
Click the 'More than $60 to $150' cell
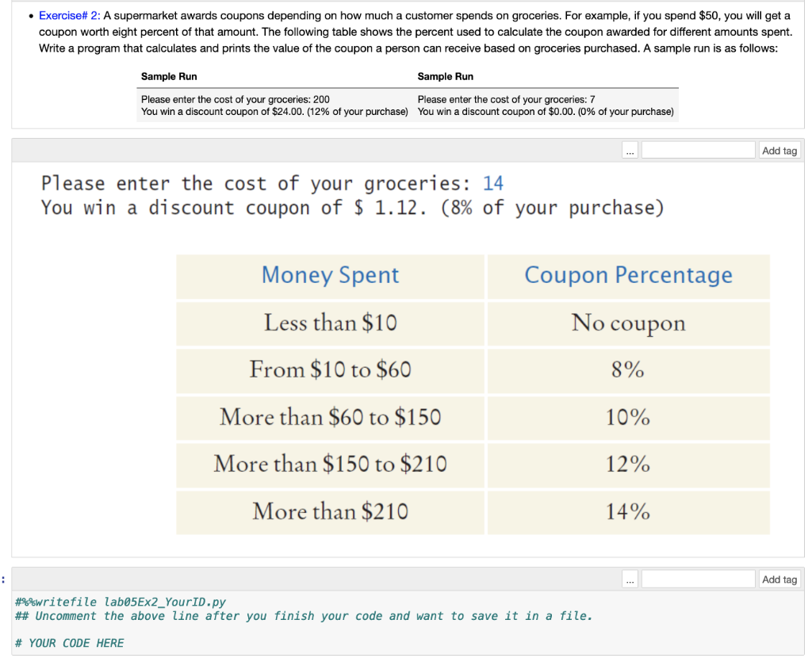(x=330, y=418)
